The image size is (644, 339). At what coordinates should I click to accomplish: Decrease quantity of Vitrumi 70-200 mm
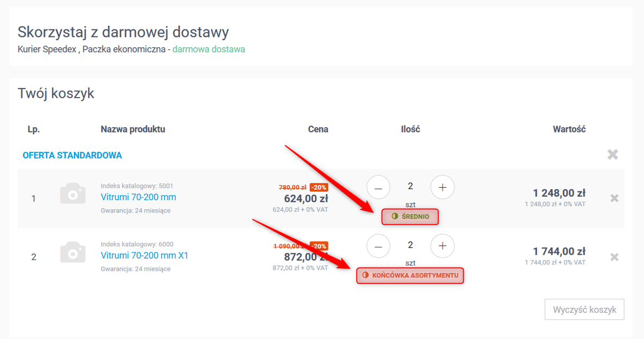click(x=378, y=187)
